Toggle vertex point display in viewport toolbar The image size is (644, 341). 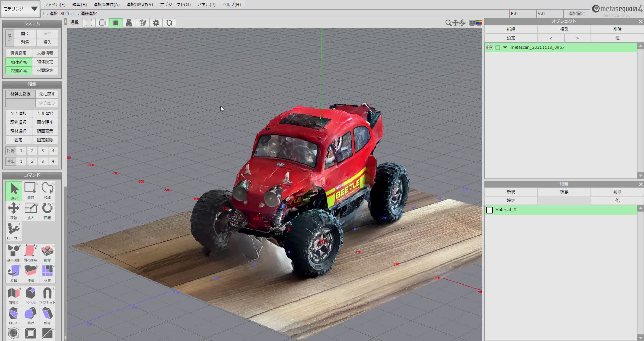pos(89,23)
